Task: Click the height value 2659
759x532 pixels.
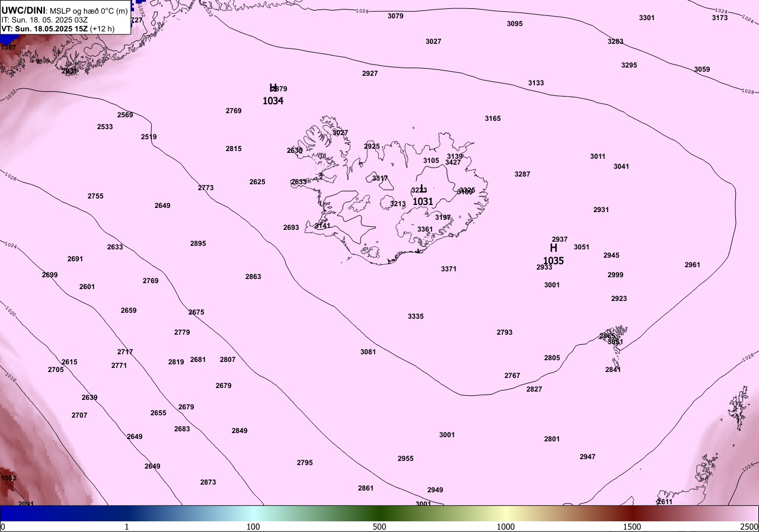Action: coord(129,310)
